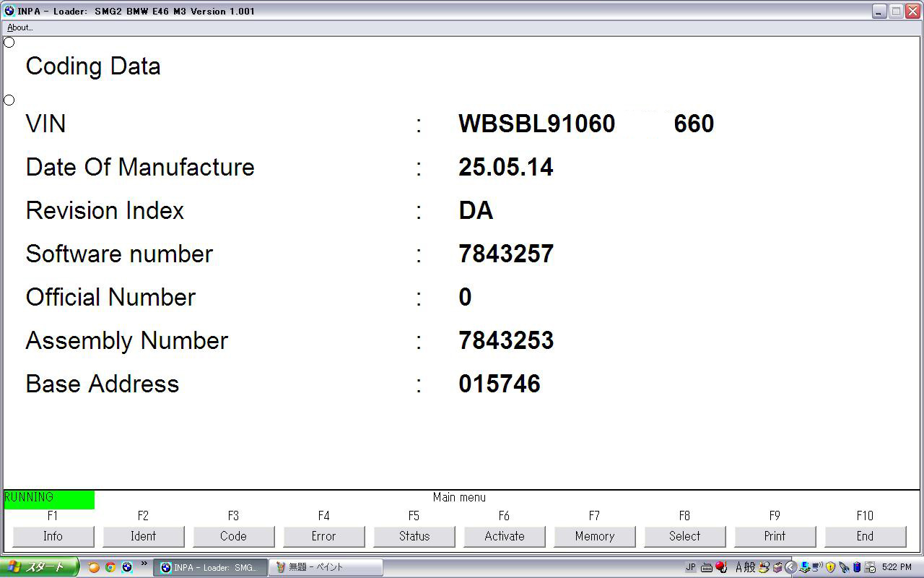
Task: Click the 般 conversion mode indicator
Action: coord(749,567)
